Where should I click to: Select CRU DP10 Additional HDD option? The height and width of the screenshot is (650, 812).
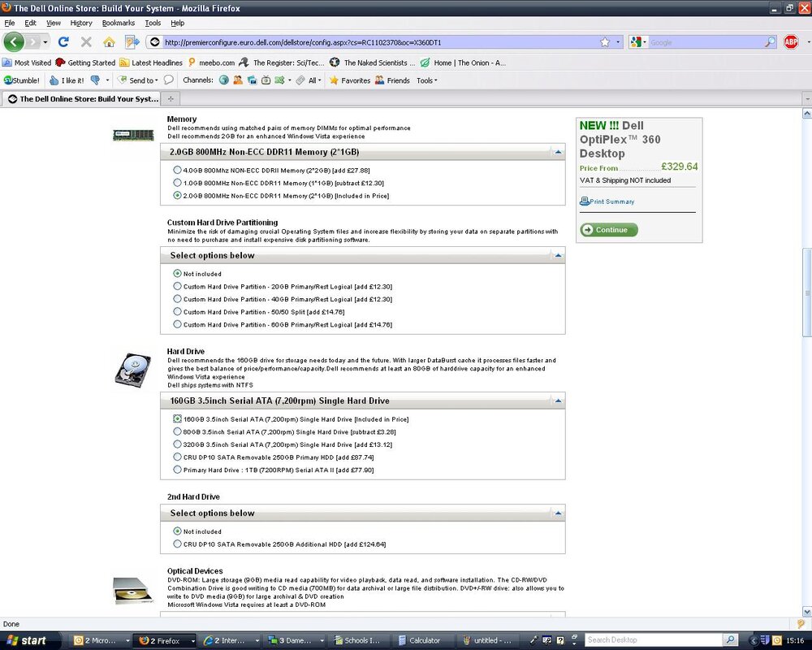pyautogui.click(x=178, y=544)
